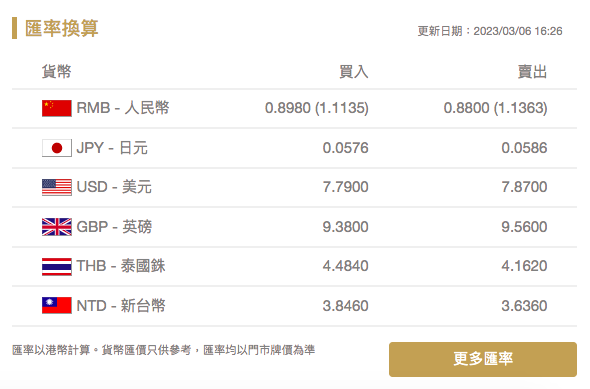Viewport: 590px width, 389px height.
Task: Open the 更多匯率 button
Action: 483,359
